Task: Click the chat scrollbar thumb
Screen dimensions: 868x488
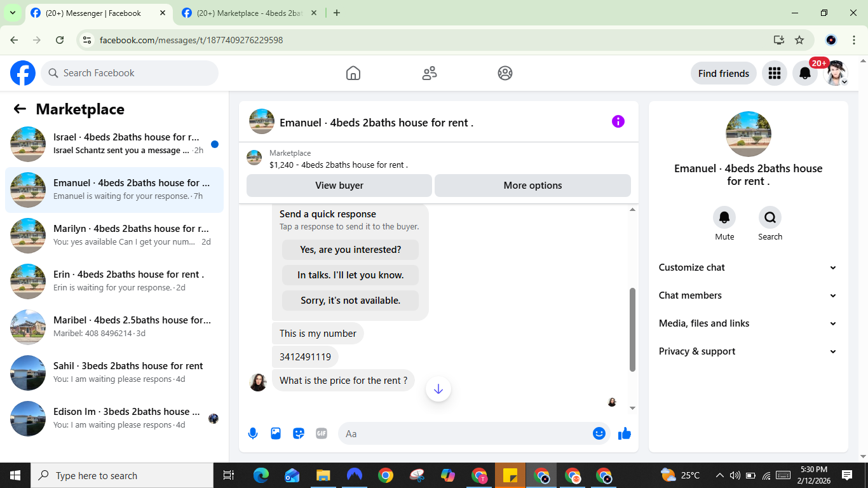Action: tap(632, 330)
